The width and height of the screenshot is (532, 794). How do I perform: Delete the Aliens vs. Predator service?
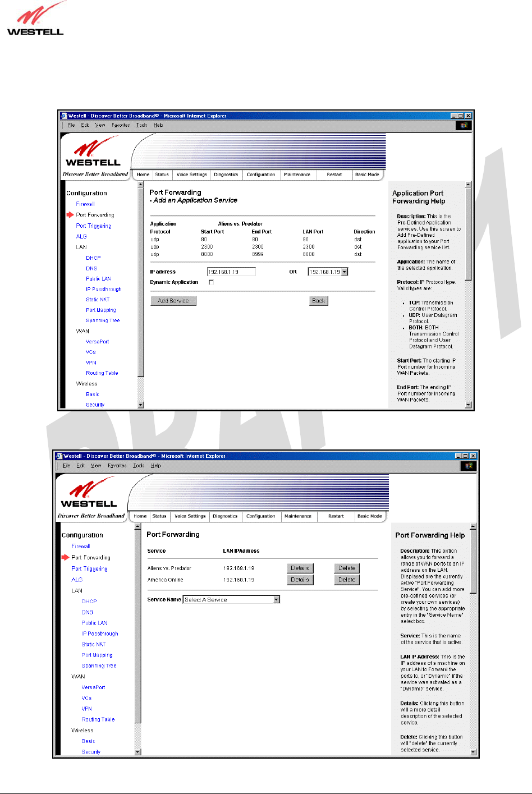click(x=347, y=568)
